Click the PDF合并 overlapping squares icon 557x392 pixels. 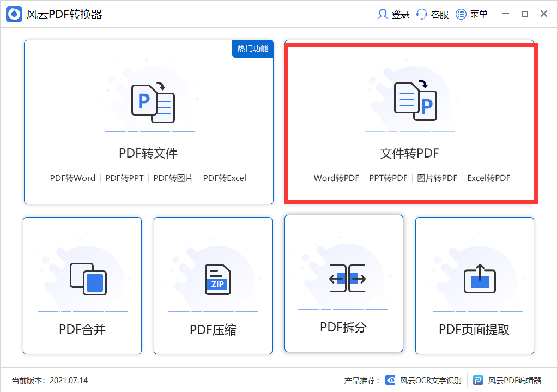[x=88, y=279]
